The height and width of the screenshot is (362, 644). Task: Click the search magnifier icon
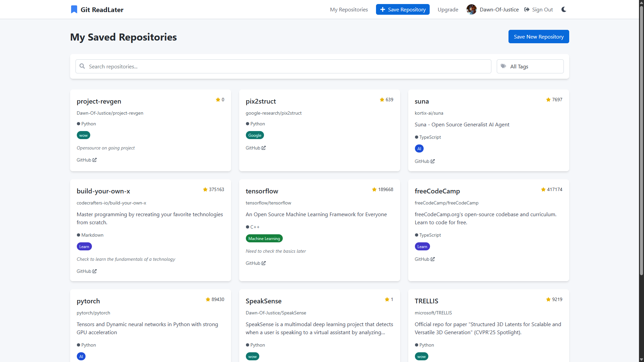point(82,66)
